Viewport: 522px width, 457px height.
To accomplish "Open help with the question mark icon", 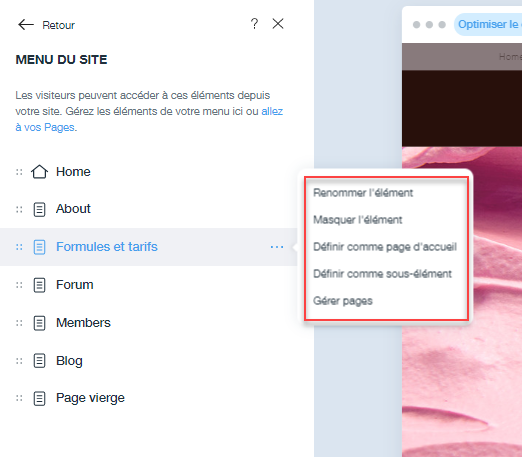I will [x=254, y=24].
